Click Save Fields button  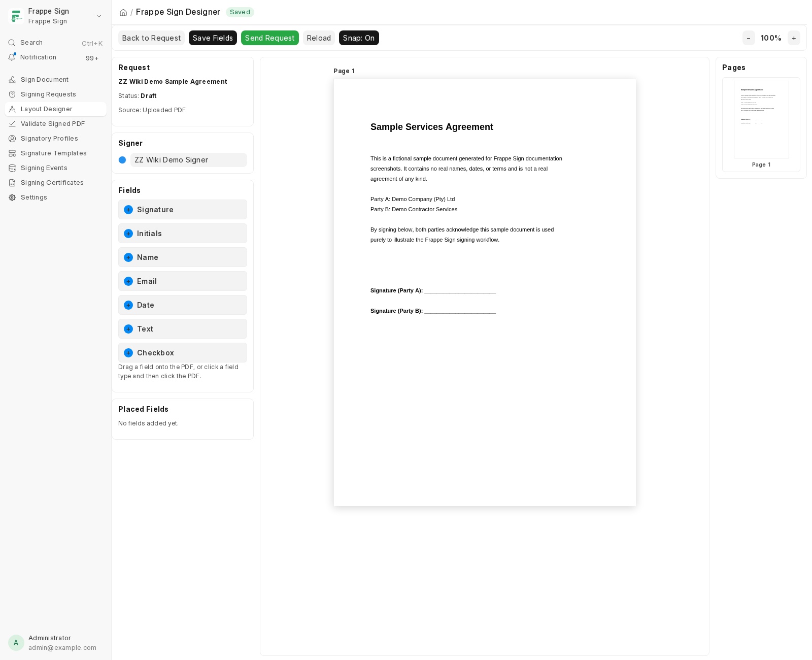tap(213, 38)
